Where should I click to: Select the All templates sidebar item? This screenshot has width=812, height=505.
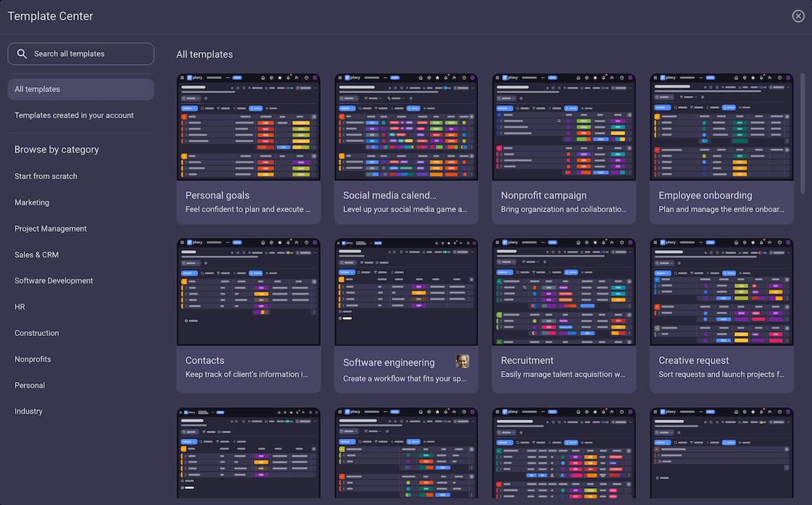(81, 89)
